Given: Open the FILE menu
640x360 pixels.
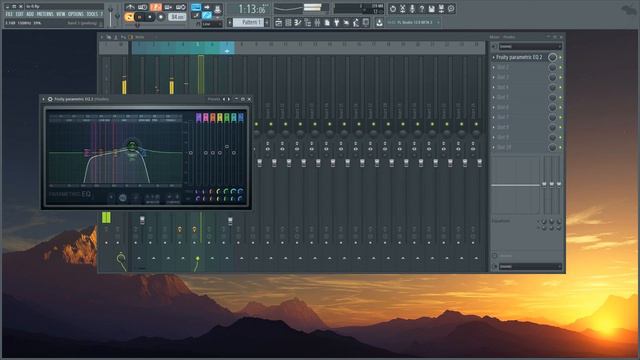Looking at the screenshot, I should (x=9, y=14).
